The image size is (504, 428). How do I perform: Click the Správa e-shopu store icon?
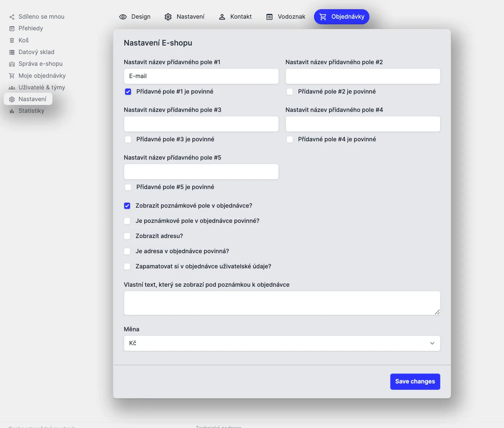(x=12, y=64)
